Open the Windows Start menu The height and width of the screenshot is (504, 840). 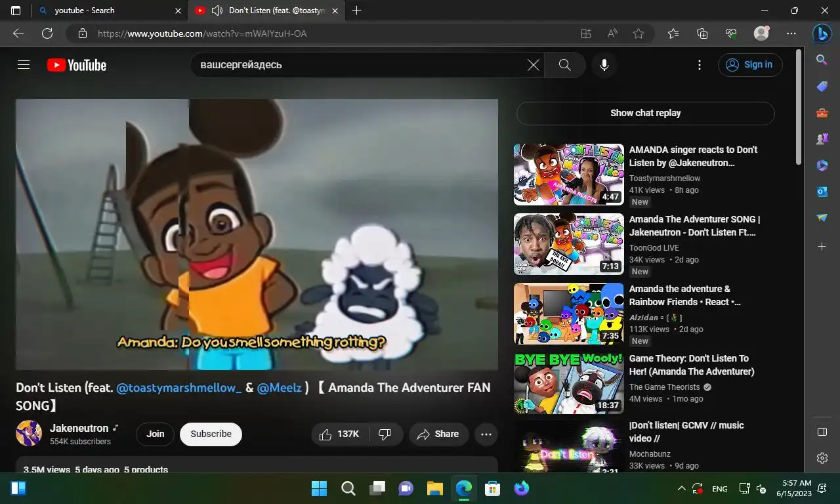320,488
